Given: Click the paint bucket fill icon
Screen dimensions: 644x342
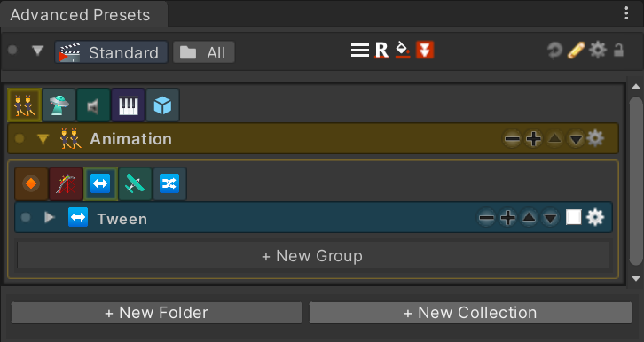Looking at the screenshot, I should [403, 50].
